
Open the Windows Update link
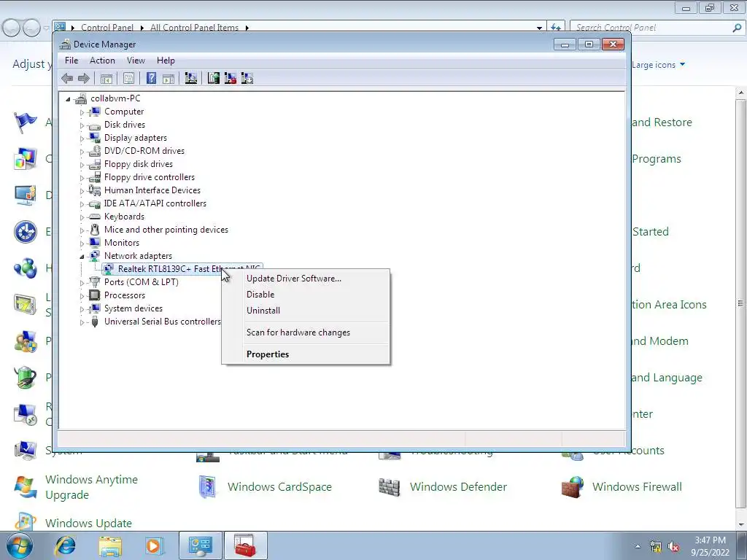coord(88,523)
